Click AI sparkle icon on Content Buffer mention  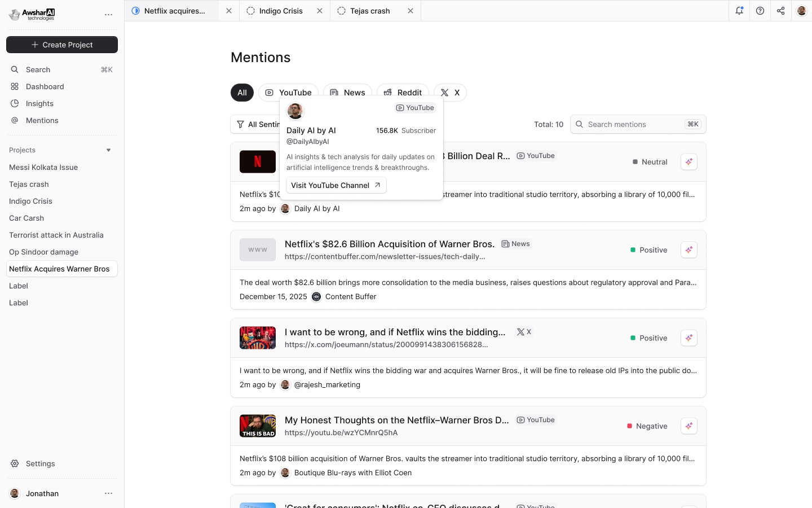(x=689, y=250)
